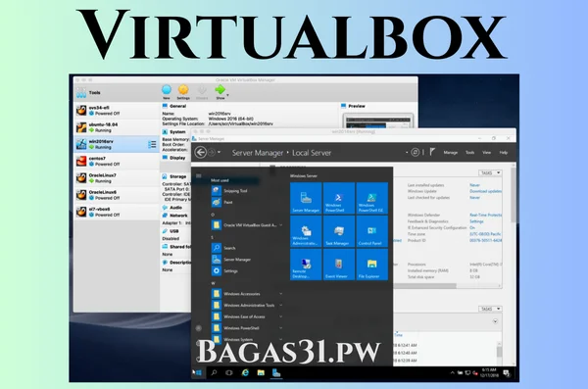This screenshot has height=389, width=588.
Task: Click the Start menu hamburger icon
Action: click(x=199, y=175)
